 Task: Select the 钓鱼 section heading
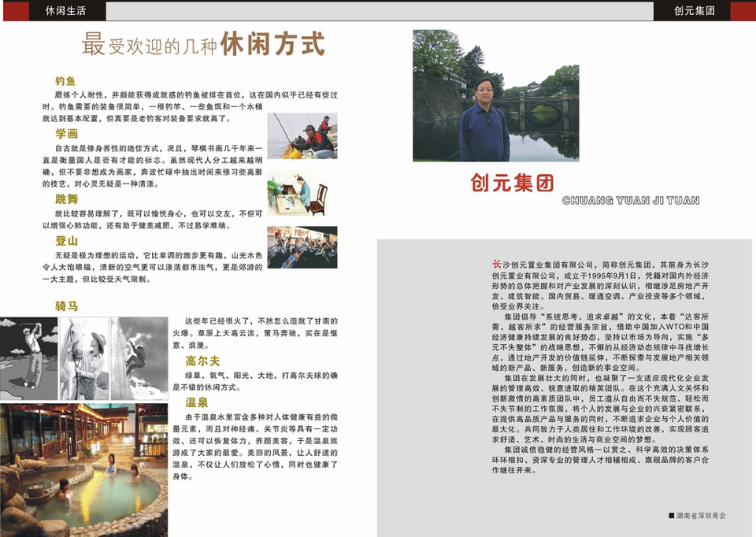point(65,81)
